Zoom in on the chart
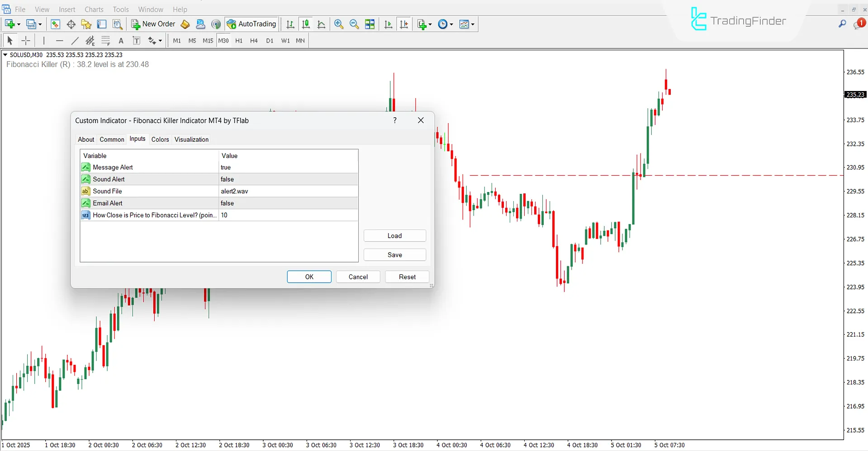868x451 pixels. tap(338, 24)
